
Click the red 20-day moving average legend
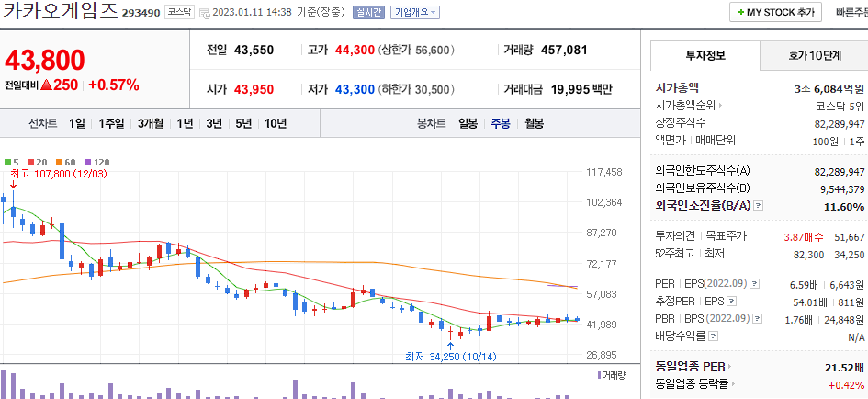tap(37, 163)
